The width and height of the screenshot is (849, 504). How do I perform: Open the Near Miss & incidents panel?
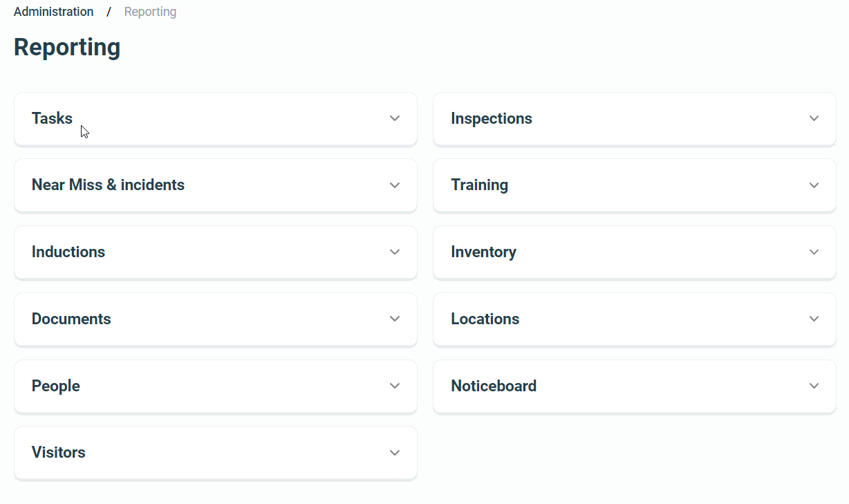(395, 185)
